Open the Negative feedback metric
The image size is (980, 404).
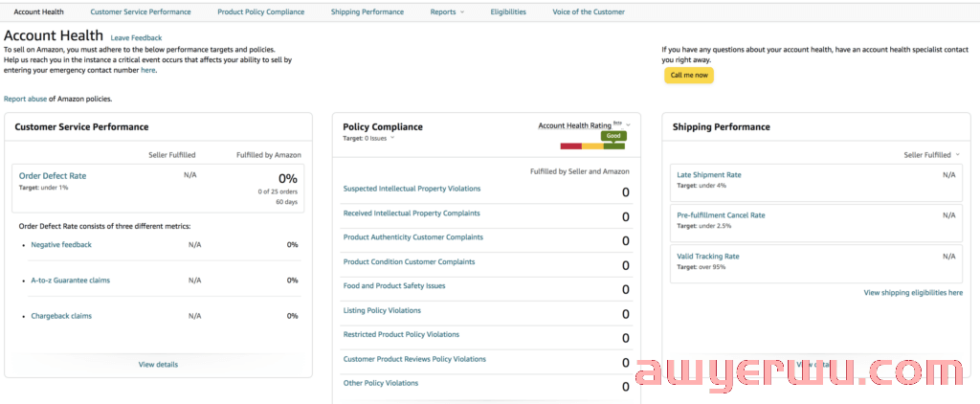coord(61,245)
